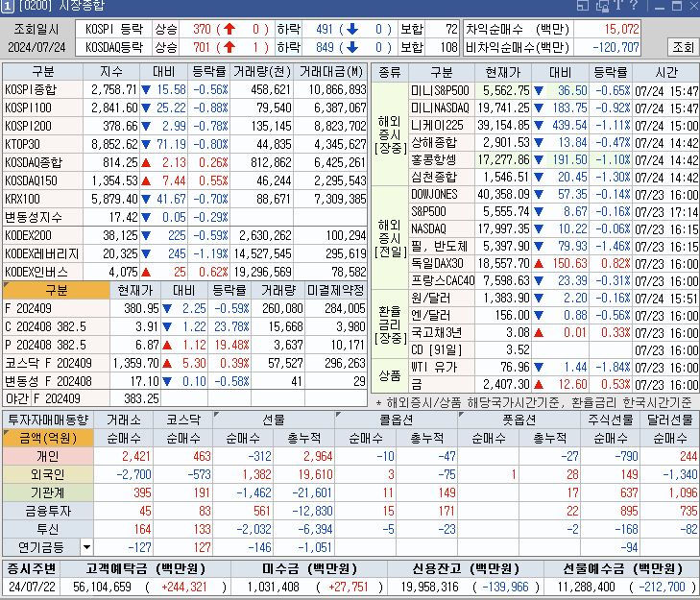Click the 거래소 column header

point(124,420)
